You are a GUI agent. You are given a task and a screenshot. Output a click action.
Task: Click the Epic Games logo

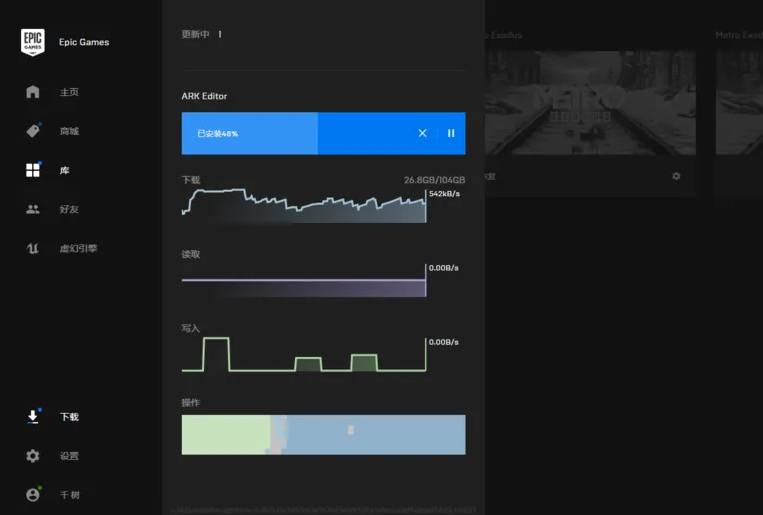pyautogui.click(x=33, y=42)
